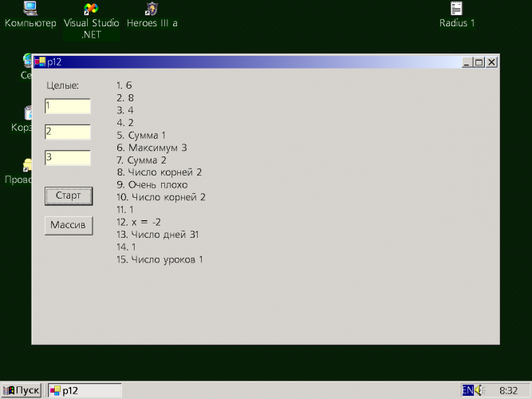Click the volume speaker tray icon
Viewport: 532px width, 399px height.
[x=479, y=390]
